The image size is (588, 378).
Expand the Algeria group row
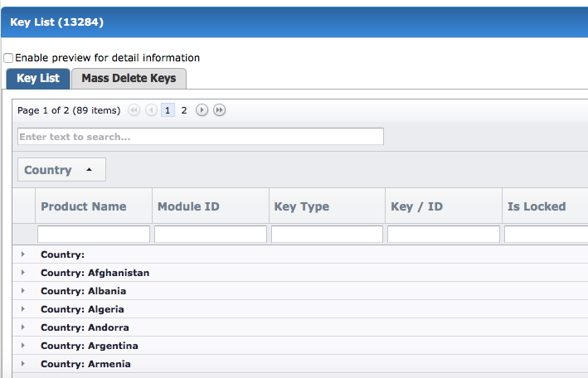click(23, 309)
